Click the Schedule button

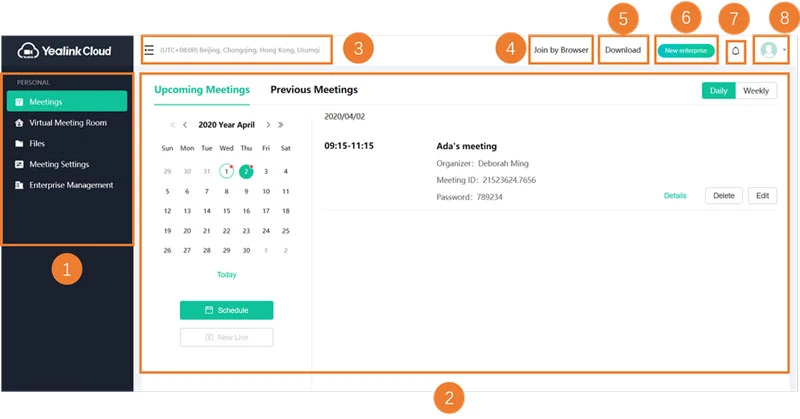226,310
